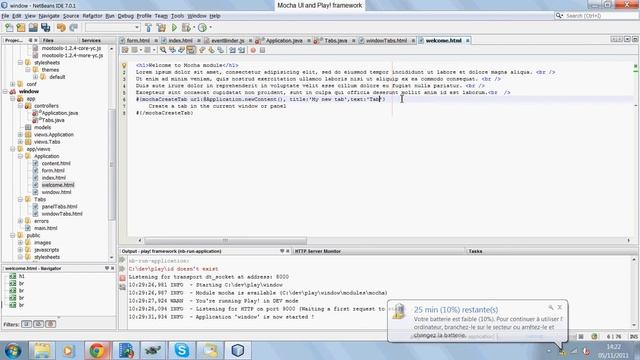The width and height of the screenshot is (640, 360).
Task: Click the Re-run icon in Output panel
Action: 122,260
